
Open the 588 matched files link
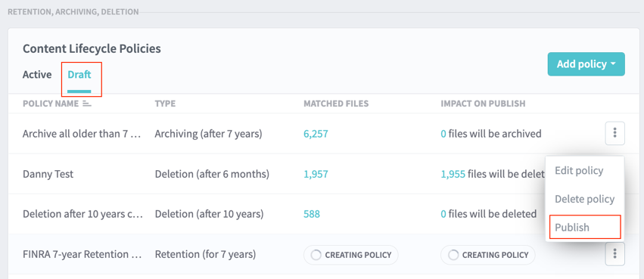pos(312,214)
